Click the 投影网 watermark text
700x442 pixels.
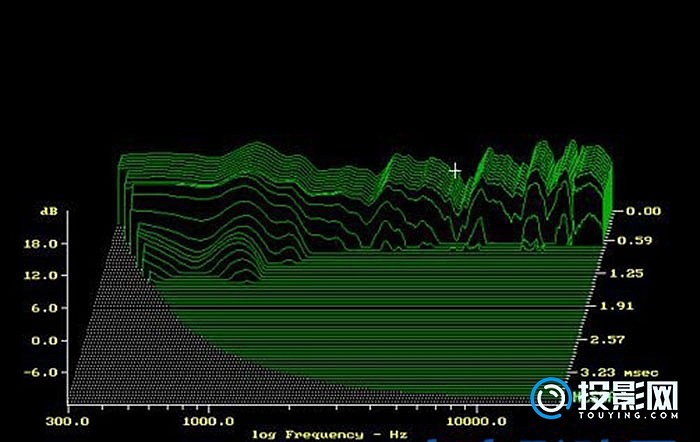629,395
